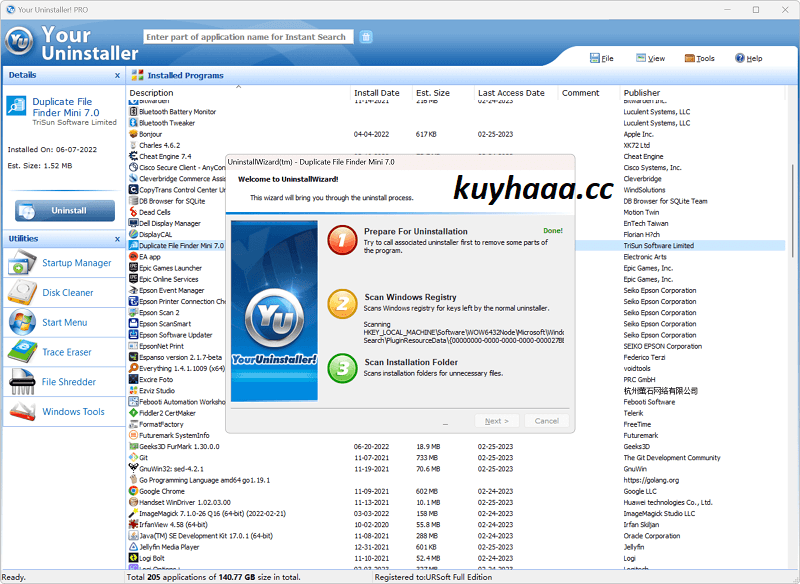
Task: Click the Google Chrome icon in the list
Action: pos(133,491)
